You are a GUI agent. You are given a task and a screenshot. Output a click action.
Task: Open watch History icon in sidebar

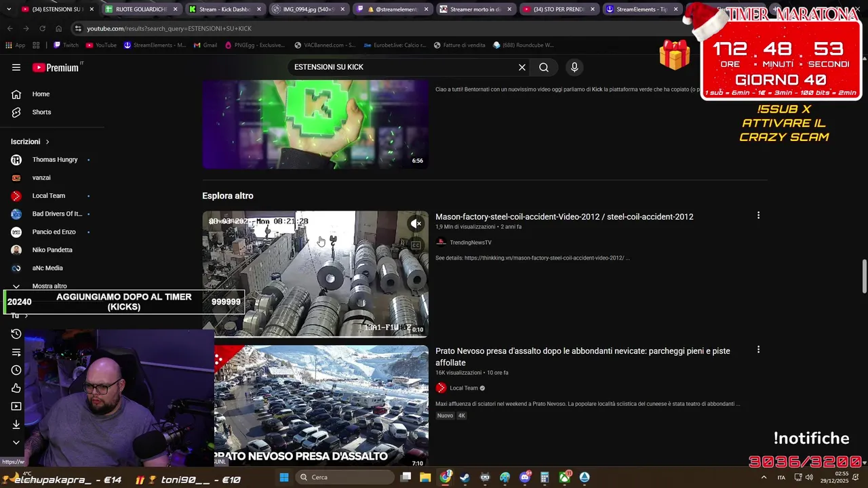[x=16, y=333]
